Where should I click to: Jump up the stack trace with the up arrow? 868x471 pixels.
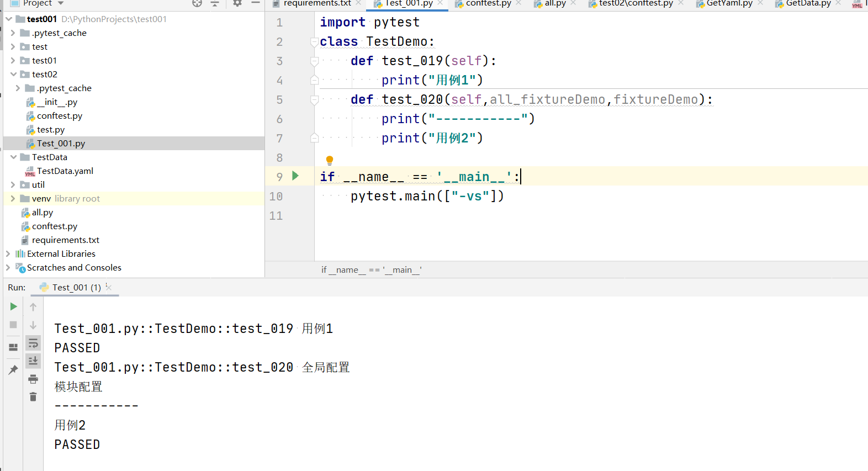click(x=33, y=307)
